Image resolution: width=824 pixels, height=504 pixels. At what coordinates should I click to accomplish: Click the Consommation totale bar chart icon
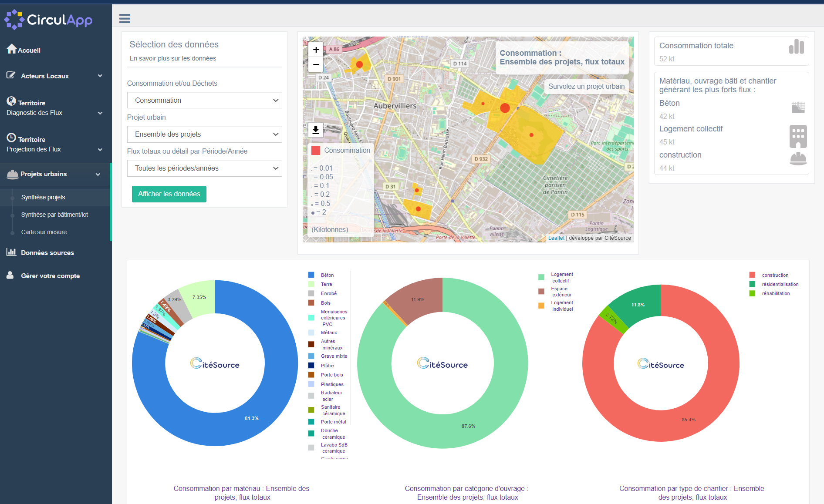796,47
